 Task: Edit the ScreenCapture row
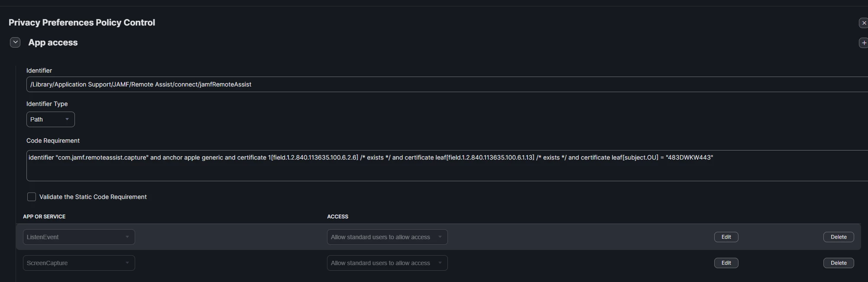coord(726,263)
